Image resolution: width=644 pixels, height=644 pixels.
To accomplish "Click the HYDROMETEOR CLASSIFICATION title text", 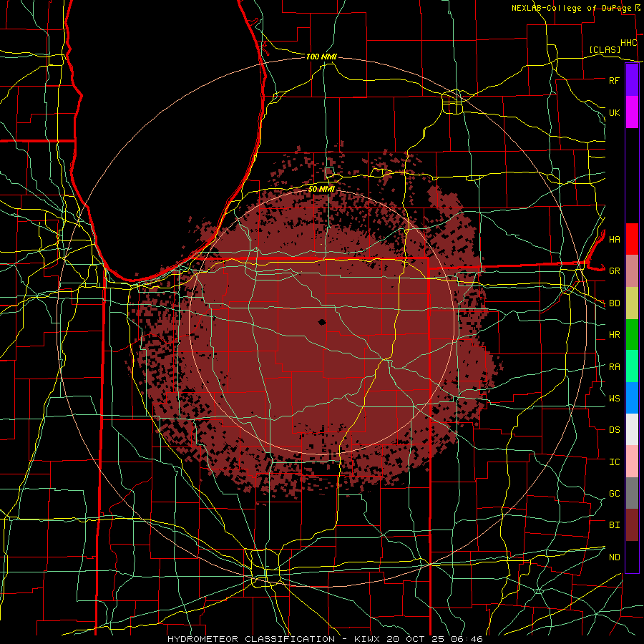I will point(251,639).
